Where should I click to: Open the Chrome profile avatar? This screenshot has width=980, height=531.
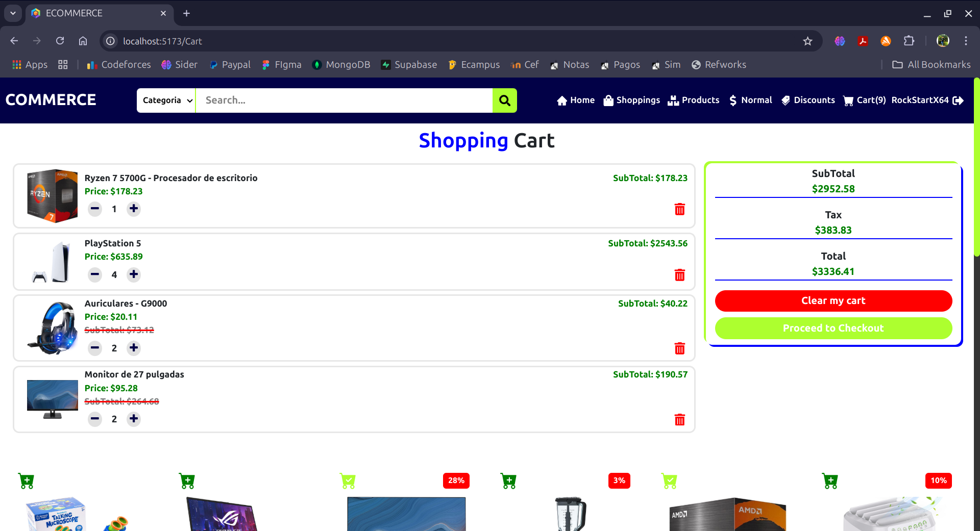pyautogui.click(x=943, y=41)
